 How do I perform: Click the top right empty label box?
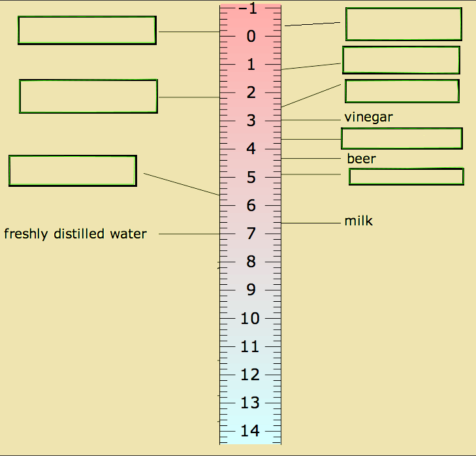(x=404, y=24)
